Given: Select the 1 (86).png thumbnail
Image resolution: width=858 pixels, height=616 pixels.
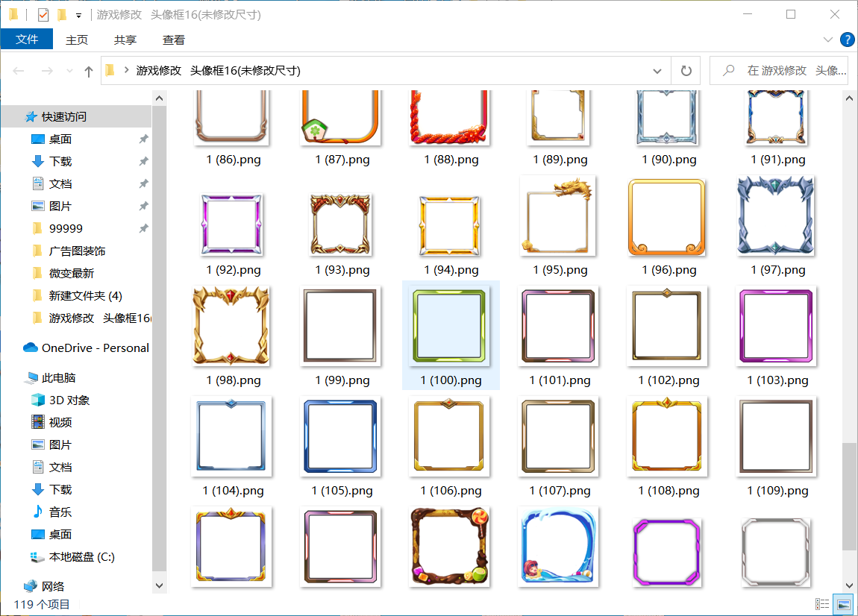Looking at the screenshot, I should click(231, 116).
